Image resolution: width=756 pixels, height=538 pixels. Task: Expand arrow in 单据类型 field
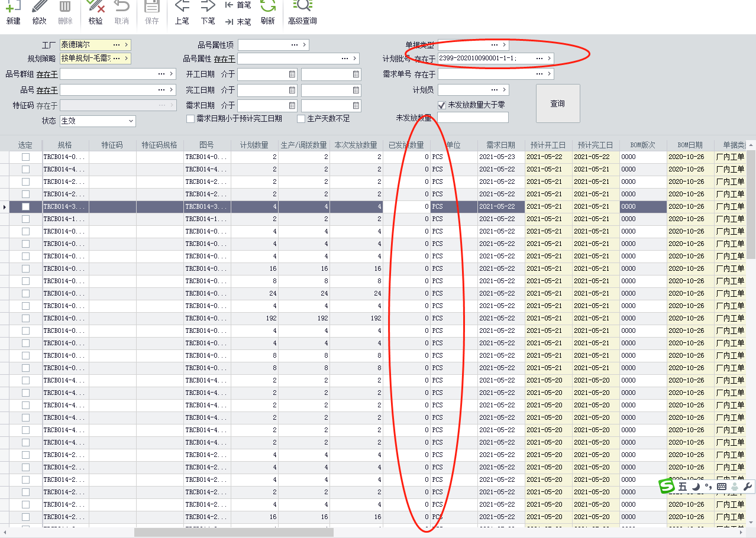coord(504,45)
